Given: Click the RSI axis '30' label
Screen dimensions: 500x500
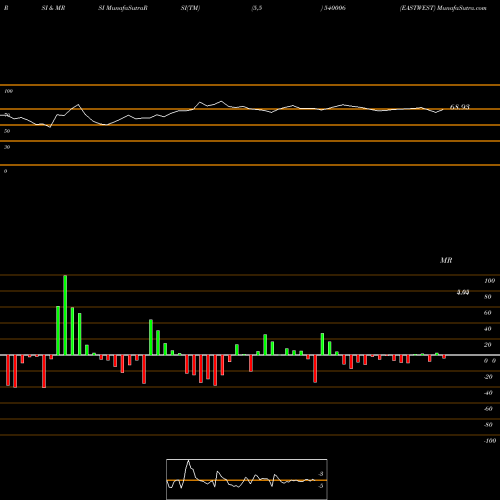Looking at the screenshot, I should coord(7,147).
